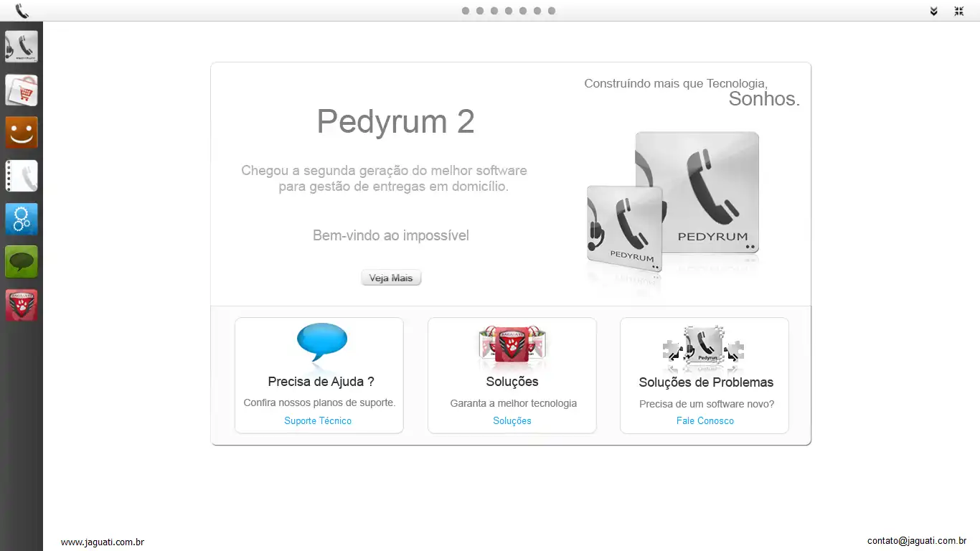Screen dimensions: 980x551
Task: Expand the double chevron at top right
Action: point(933,11)
